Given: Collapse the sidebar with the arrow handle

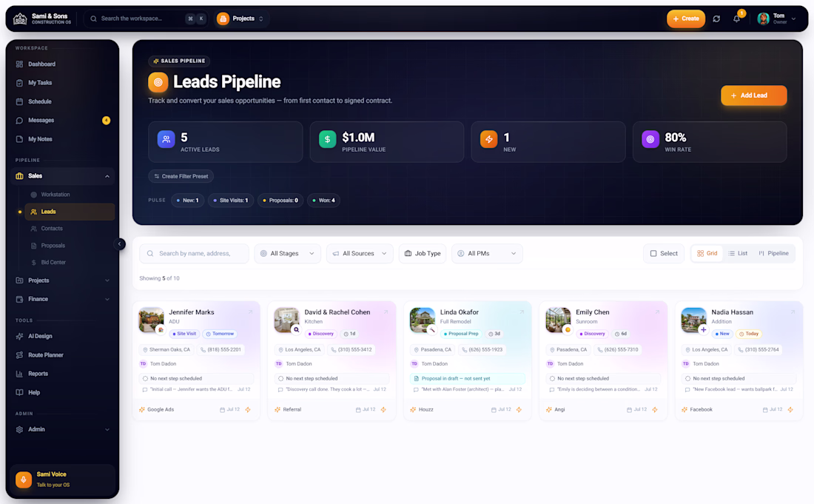Looking at the screenshot, I should 119,244.
